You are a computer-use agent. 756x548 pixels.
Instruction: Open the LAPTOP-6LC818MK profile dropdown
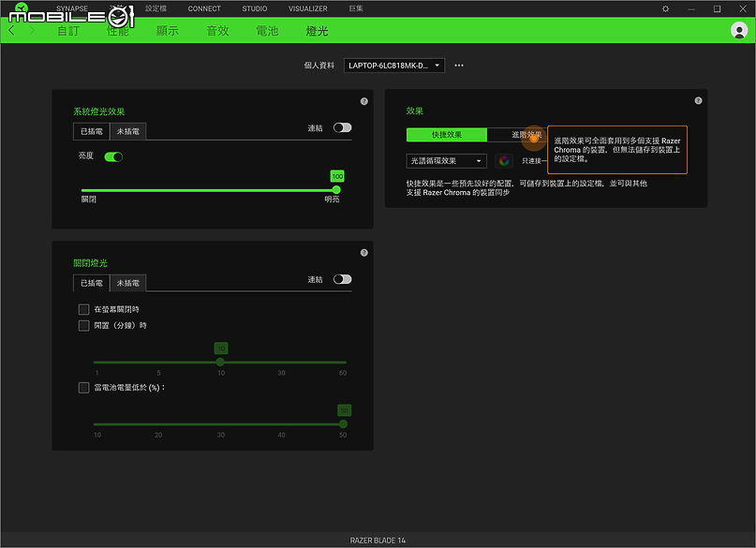coord(393,66)
